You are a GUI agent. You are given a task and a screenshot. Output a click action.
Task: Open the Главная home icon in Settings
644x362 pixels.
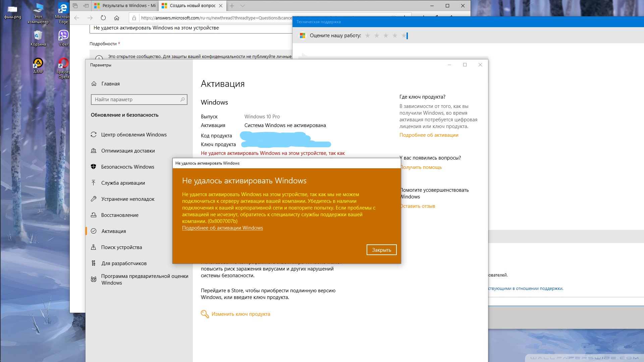[94, 84]
